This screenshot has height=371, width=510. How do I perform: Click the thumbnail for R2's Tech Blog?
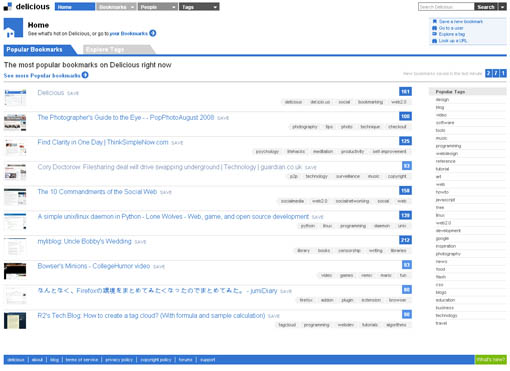coord(15,320)
